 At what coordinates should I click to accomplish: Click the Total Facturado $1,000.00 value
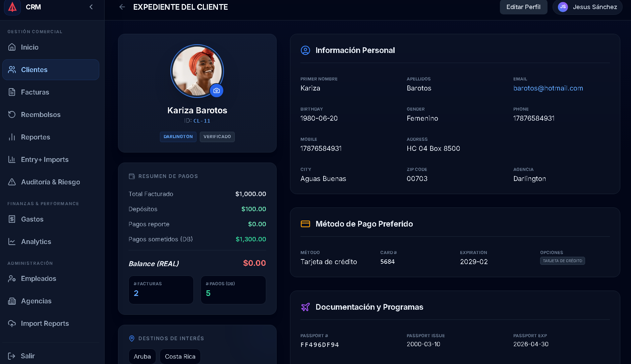[x=251, y=194]
